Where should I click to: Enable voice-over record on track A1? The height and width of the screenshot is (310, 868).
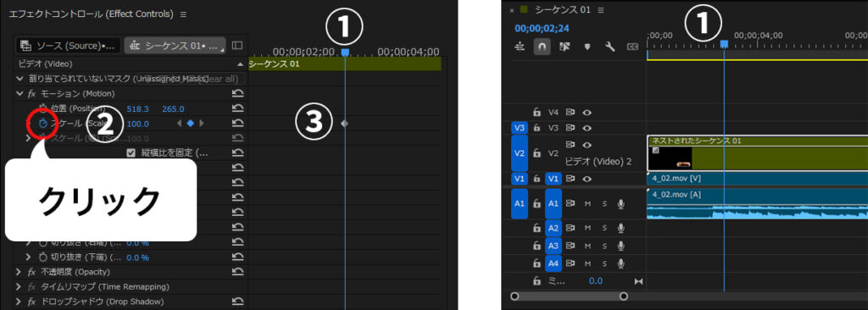tap(621, 204)
